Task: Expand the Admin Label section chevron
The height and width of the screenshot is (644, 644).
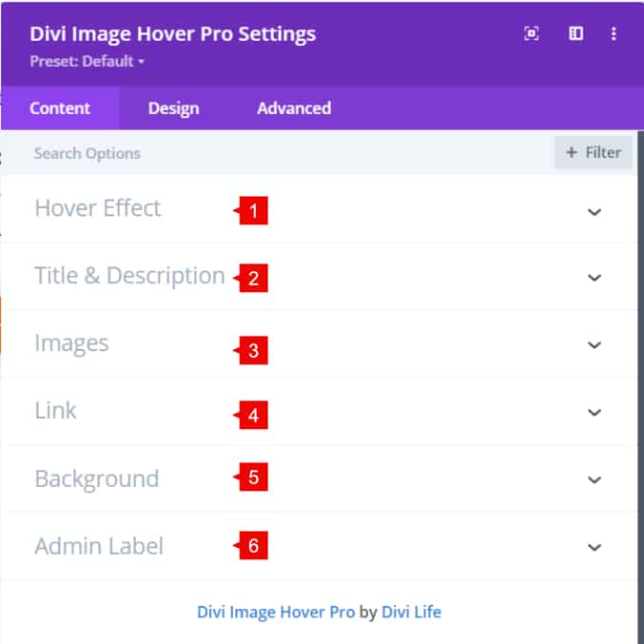Action: 595,547
